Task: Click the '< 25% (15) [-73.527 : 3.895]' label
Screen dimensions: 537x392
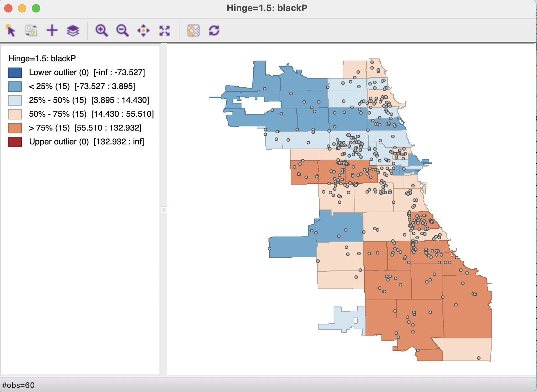Action: point(82,86)
